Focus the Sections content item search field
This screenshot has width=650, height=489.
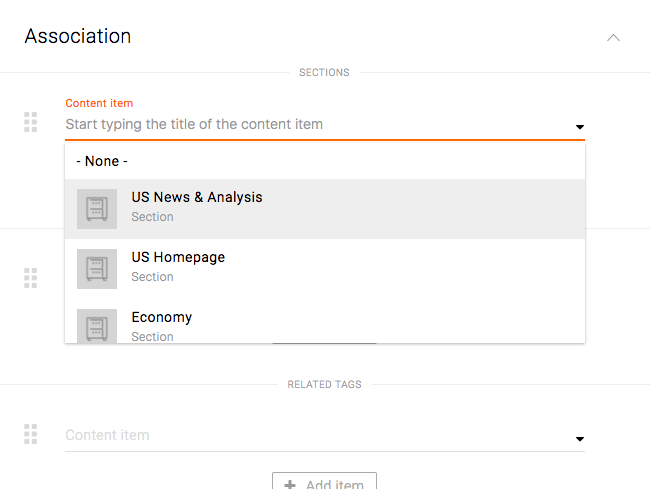pos(310,125)
